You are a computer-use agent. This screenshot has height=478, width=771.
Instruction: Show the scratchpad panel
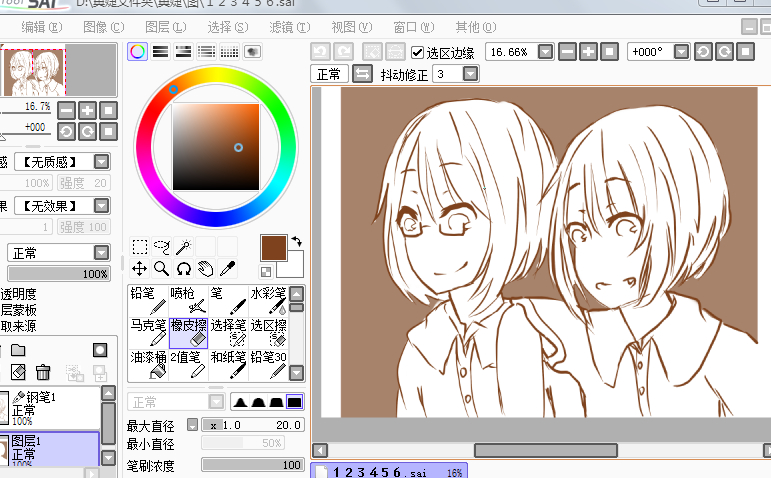(x=252, y=52)
